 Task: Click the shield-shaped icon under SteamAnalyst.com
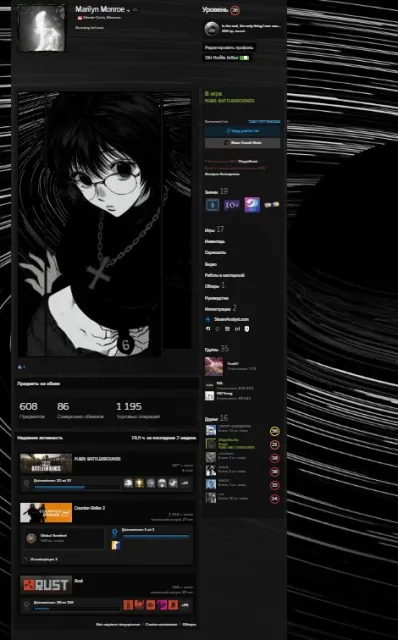(x=247, y=329)
